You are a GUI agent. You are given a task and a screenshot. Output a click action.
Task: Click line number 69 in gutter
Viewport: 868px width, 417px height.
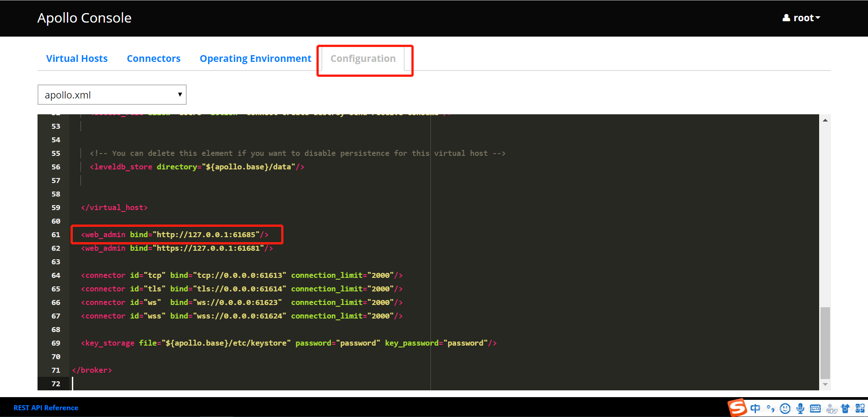click(x=56, y=343)
